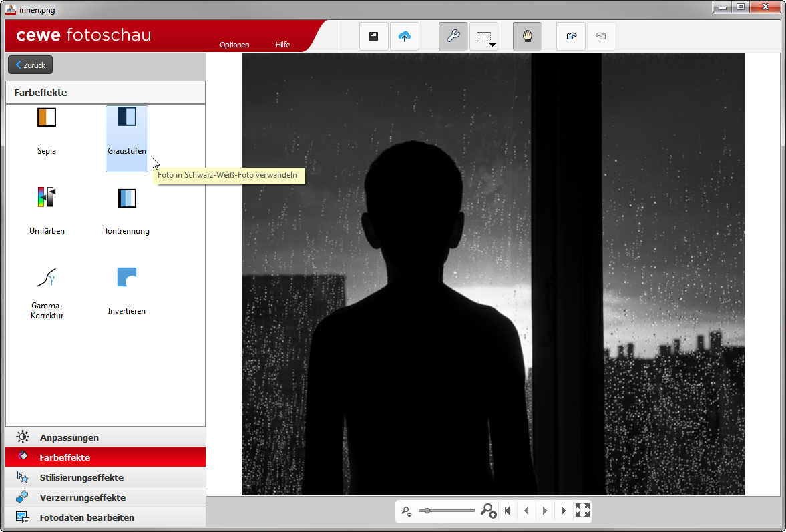Toggle the hand pan tool

pos(527,37)
